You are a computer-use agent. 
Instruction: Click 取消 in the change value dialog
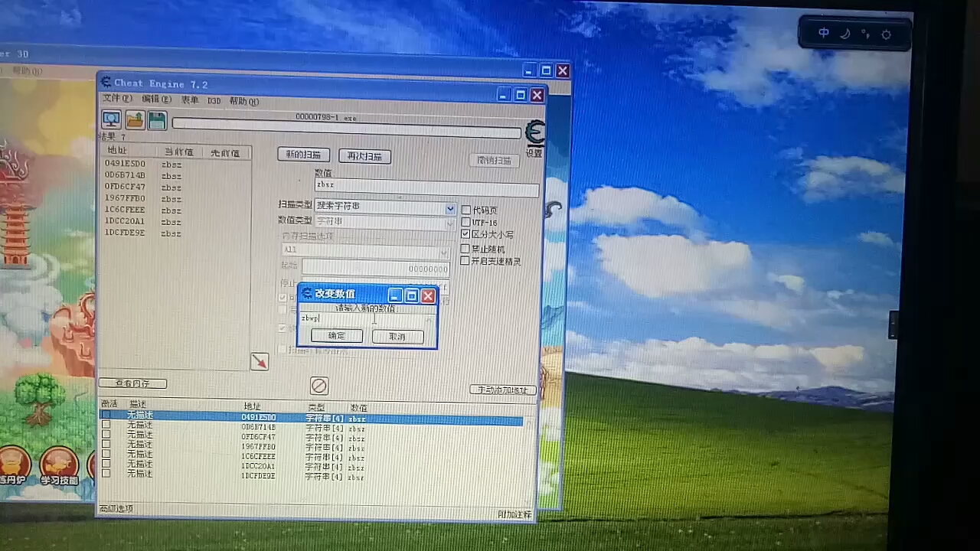(x=397, y=337)
